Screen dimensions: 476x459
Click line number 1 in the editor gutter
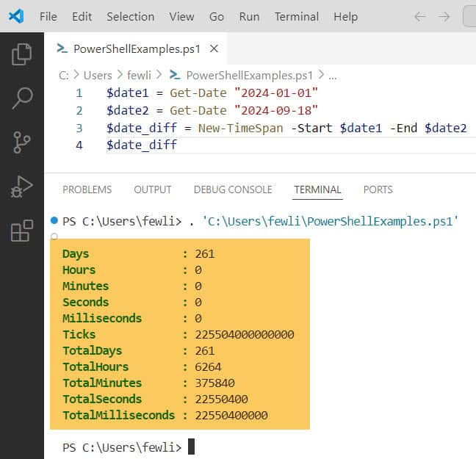[x=79, y=93]
